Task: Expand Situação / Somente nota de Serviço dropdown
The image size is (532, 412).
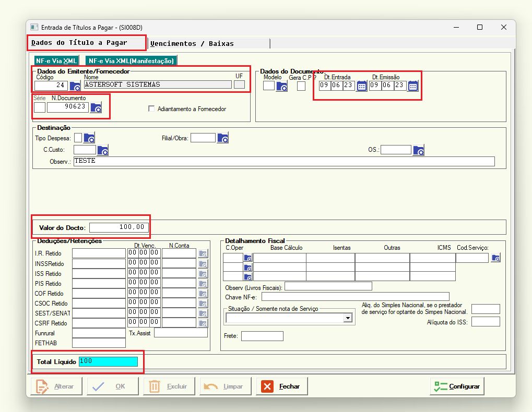Action: (x=348, y=318)
